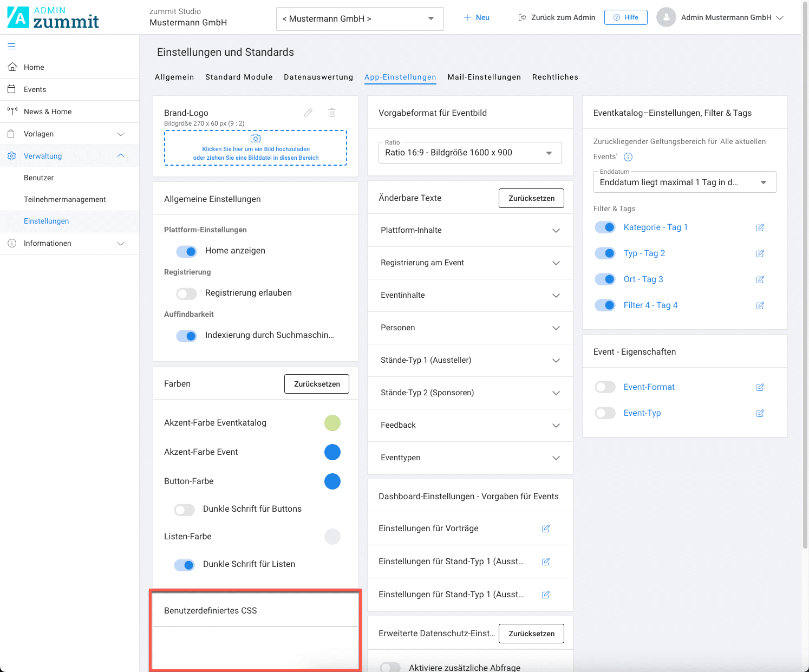The image size is (809, 672).
Task: Delete Brand-Logo using trash icon
Action: click(332, 113)
